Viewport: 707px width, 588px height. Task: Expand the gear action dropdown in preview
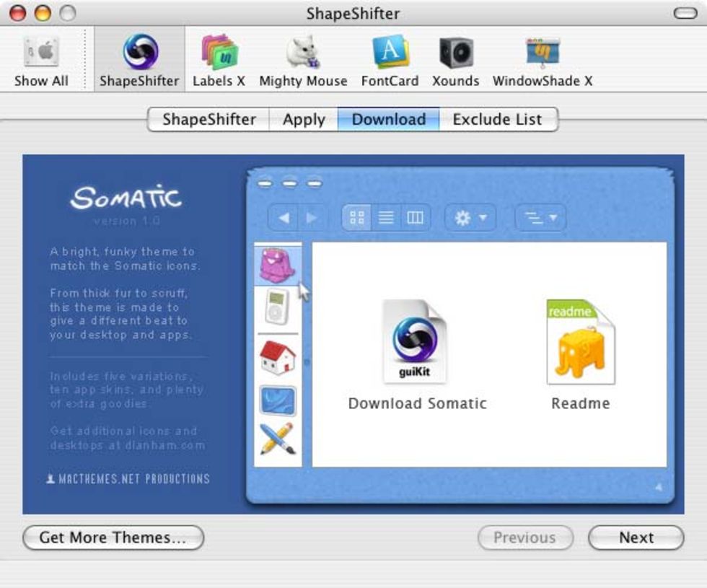click(x=470, y=218)
